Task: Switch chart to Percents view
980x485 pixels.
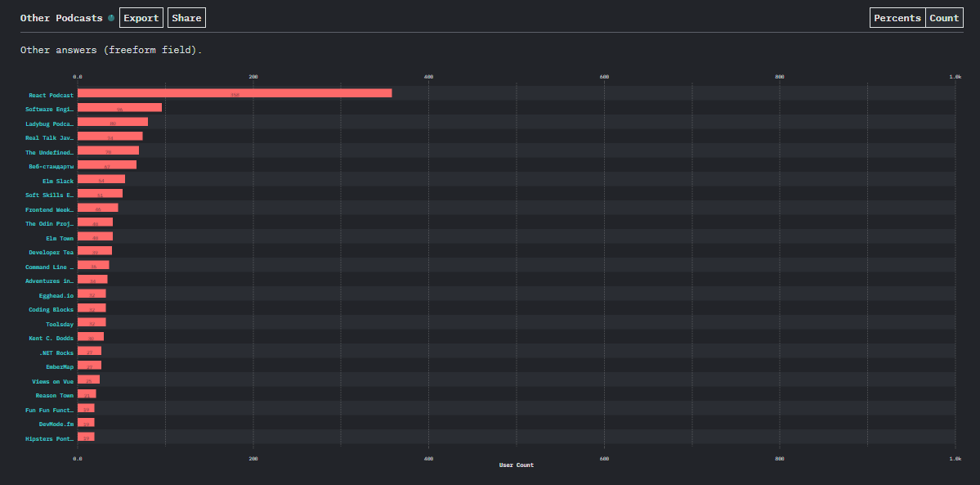Action: tap(897, 18)
